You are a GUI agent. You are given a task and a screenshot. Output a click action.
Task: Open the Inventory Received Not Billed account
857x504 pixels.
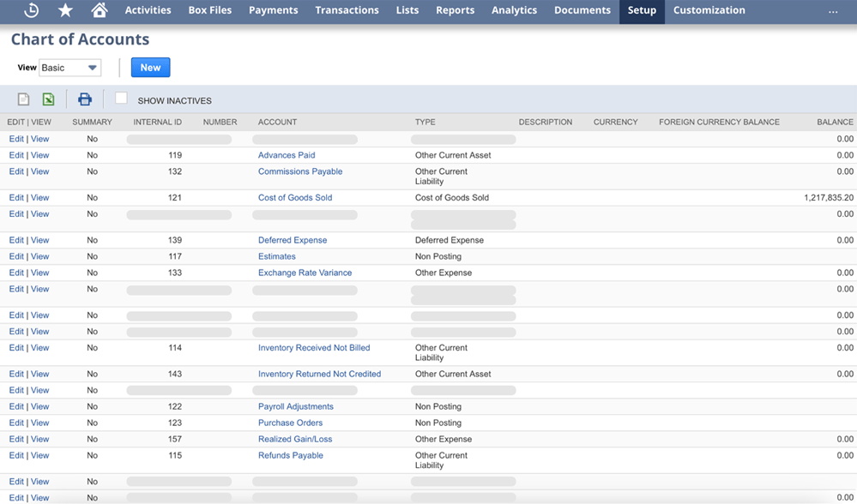pyautogui.click(x=314, y=348)
